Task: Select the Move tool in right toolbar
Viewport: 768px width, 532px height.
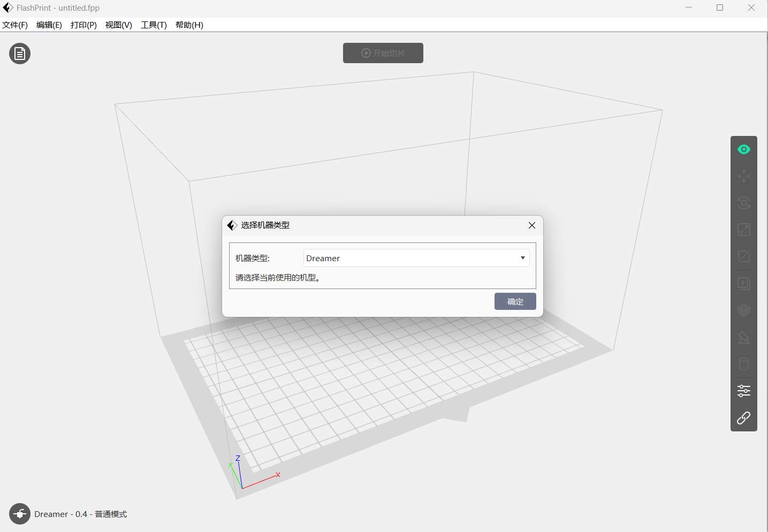Action: coord(743,176)
